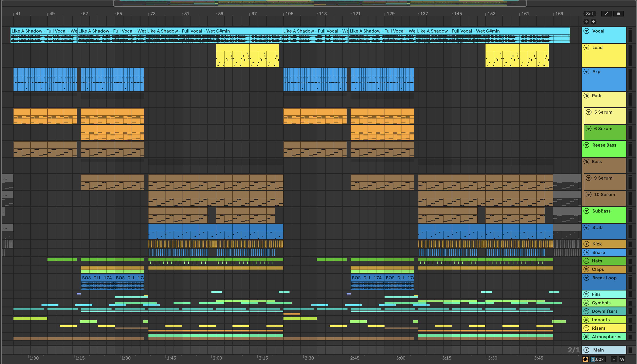Click the 1.00x zoom value field
Viewport: 637px width, 364px height.
(598, 359)
